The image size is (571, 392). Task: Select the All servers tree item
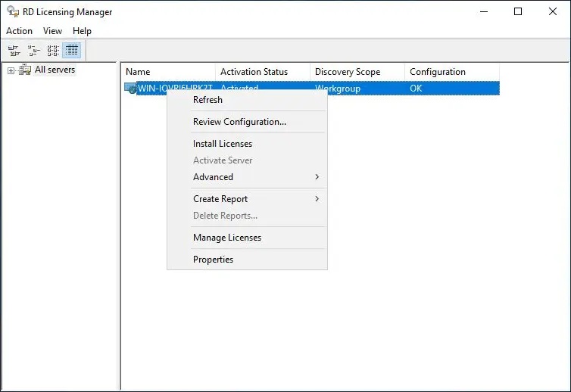tap(55, 70)
